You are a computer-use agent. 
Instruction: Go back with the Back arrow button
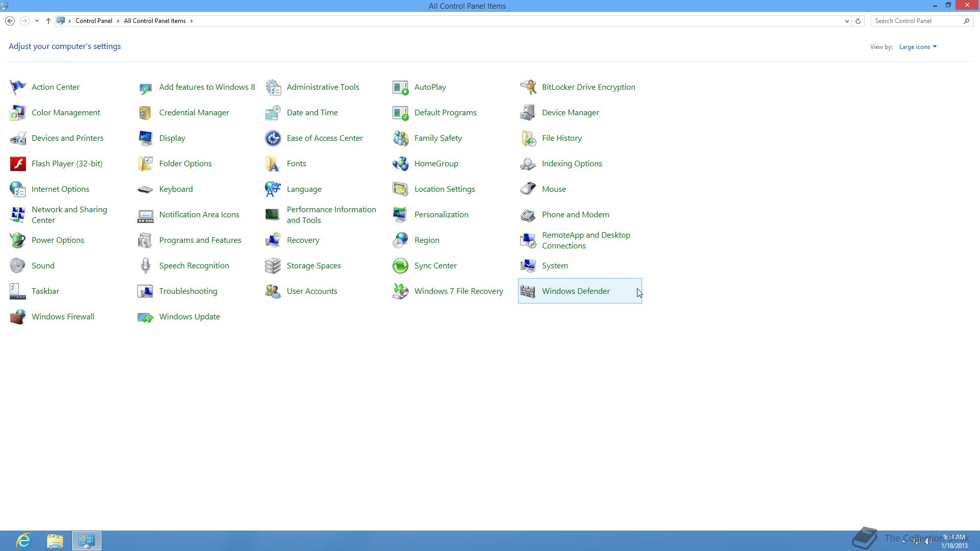[x=10, y=21]
